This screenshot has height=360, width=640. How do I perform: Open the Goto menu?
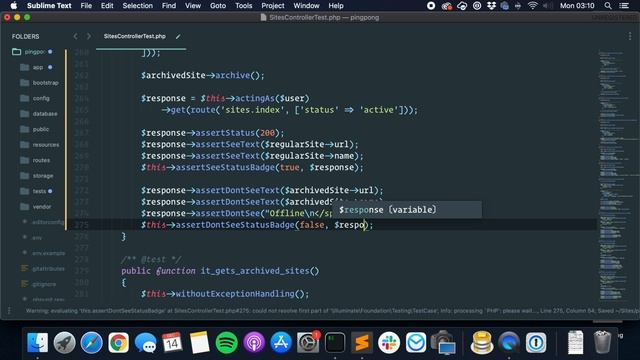[x=218, y=6]
